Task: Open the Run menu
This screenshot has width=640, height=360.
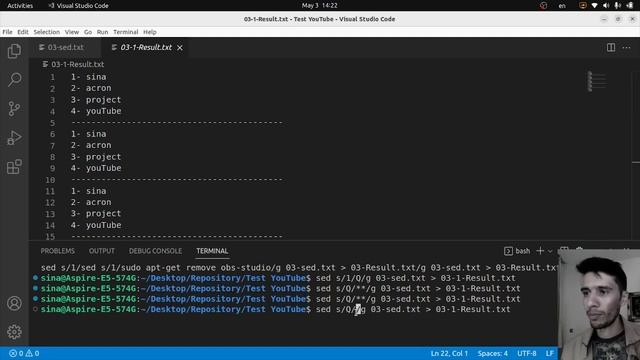Action: (102, 32)
